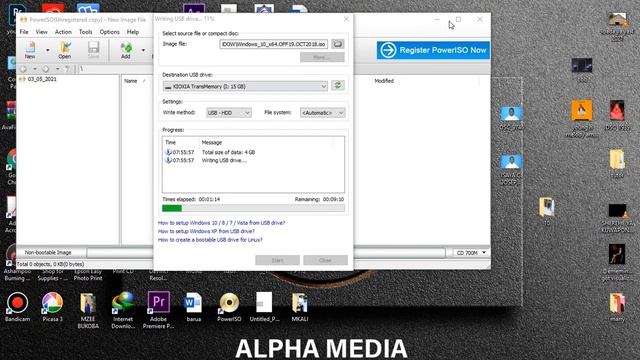Click the back navigation arrow icon
Viewport: 640px width, 360px height.
tap(24, 69)
